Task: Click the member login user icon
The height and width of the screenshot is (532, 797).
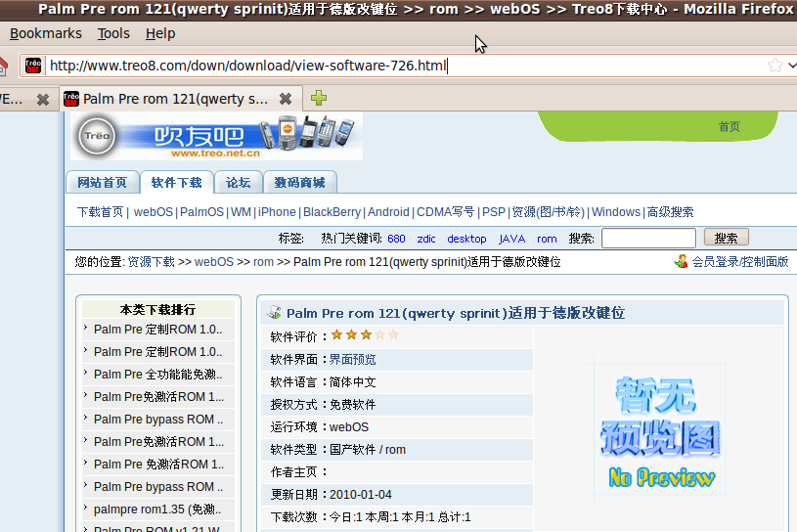Action: 681,261
